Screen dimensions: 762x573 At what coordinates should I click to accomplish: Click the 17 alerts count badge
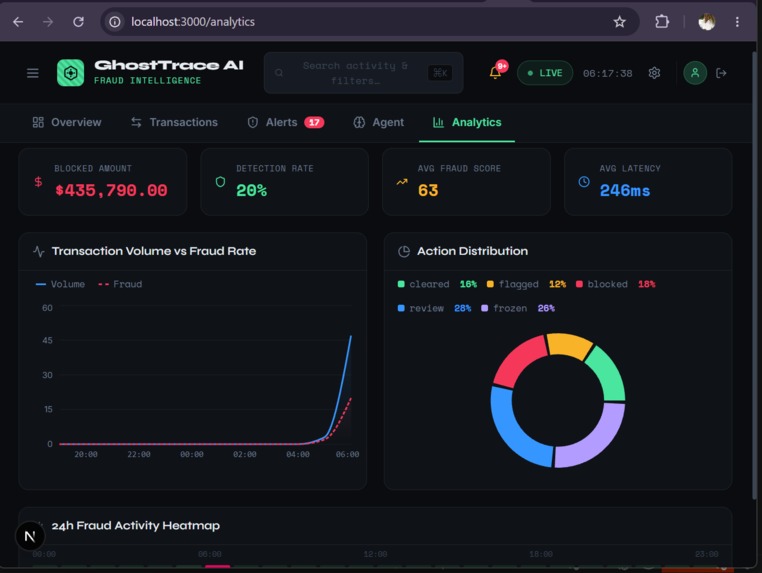pos(314,122)
